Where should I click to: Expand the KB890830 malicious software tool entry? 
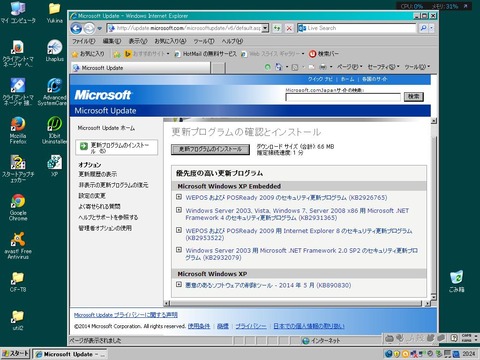[179, 284]
